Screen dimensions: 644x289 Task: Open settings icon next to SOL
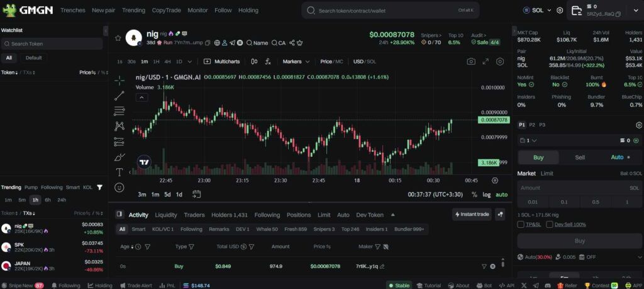pos(560,10)
